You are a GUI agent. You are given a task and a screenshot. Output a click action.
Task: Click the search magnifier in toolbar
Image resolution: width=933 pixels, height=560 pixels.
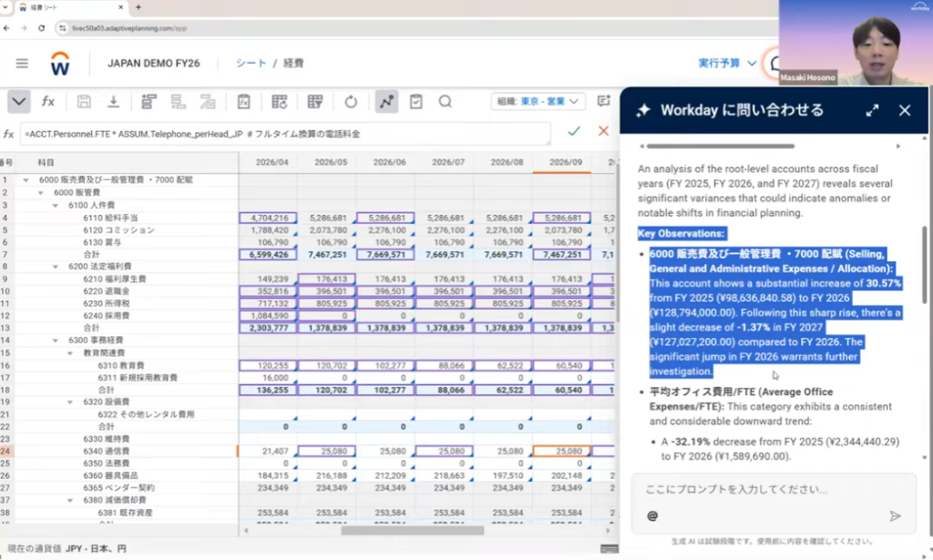[445, 101]
